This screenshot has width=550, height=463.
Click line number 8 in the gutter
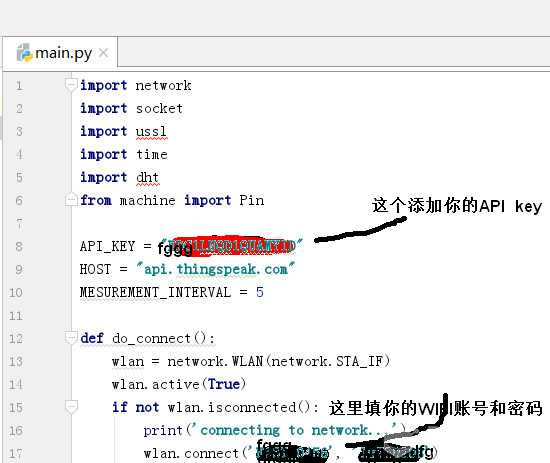19,247
